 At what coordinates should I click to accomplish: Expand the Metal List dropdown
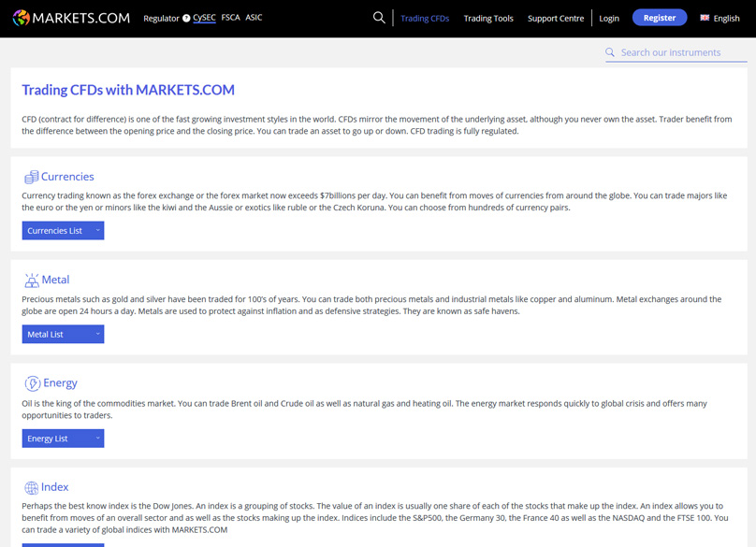(x=63, y=335)
